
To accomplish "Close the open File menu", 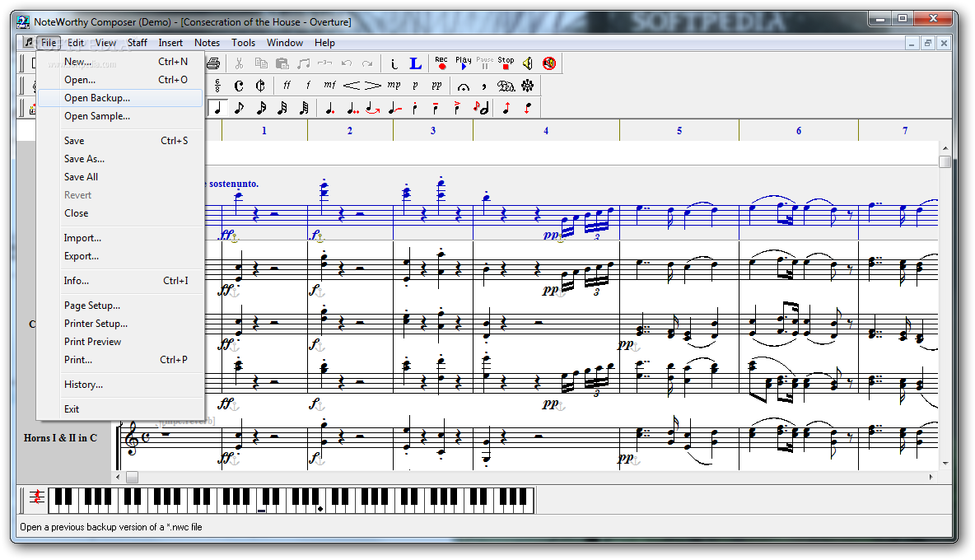I will (x=49, y=43).
